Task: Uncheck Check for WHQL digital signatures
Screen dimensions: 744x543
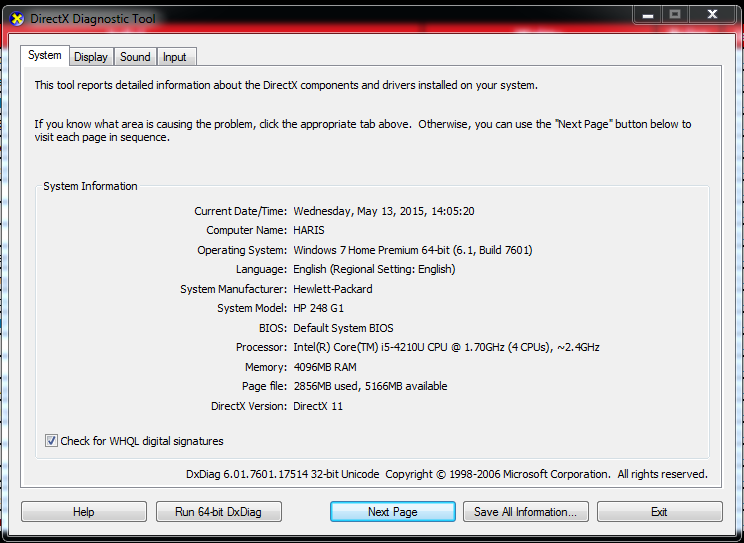Action: coord(52,441)
